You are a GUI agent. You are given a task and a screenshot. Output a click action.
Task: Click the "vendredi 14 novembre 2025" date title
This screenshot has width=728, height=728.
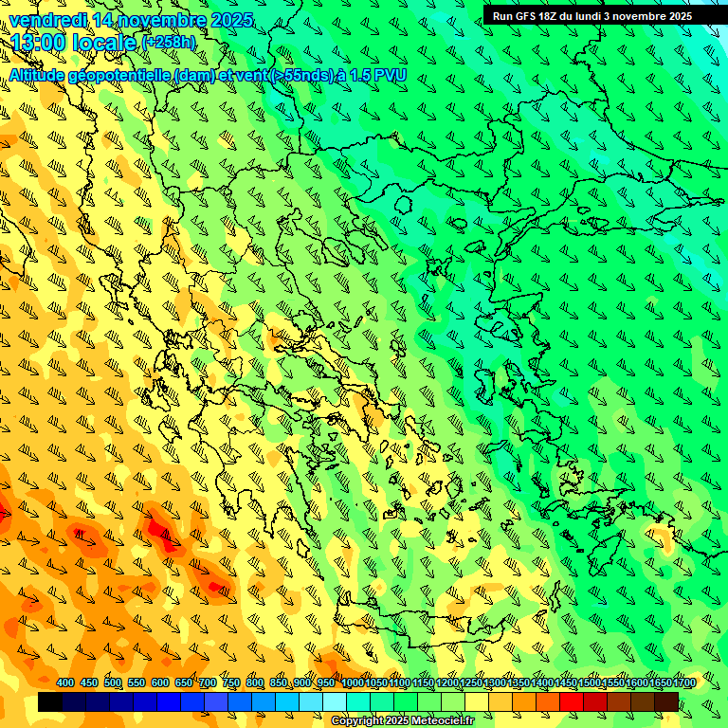click(131, 20)
